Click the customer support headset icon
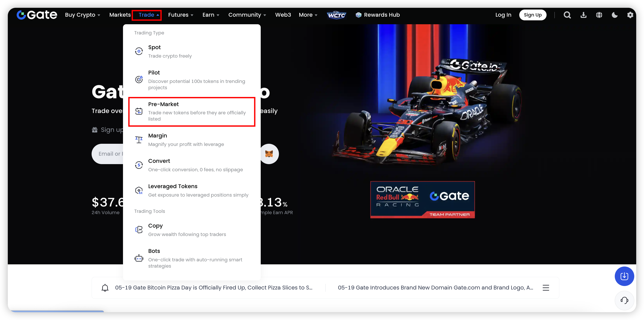644x320 pixels. click(624, 300)
